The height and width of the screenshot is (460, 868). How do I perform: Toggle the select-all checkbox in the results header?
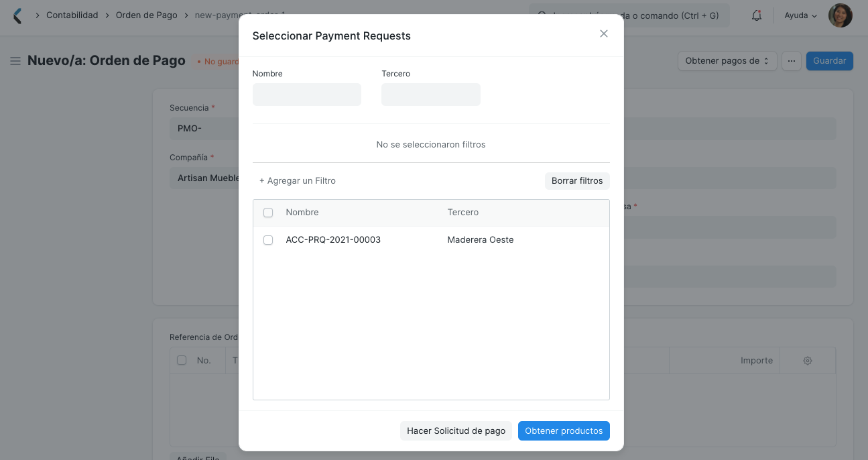pos(268,212)
